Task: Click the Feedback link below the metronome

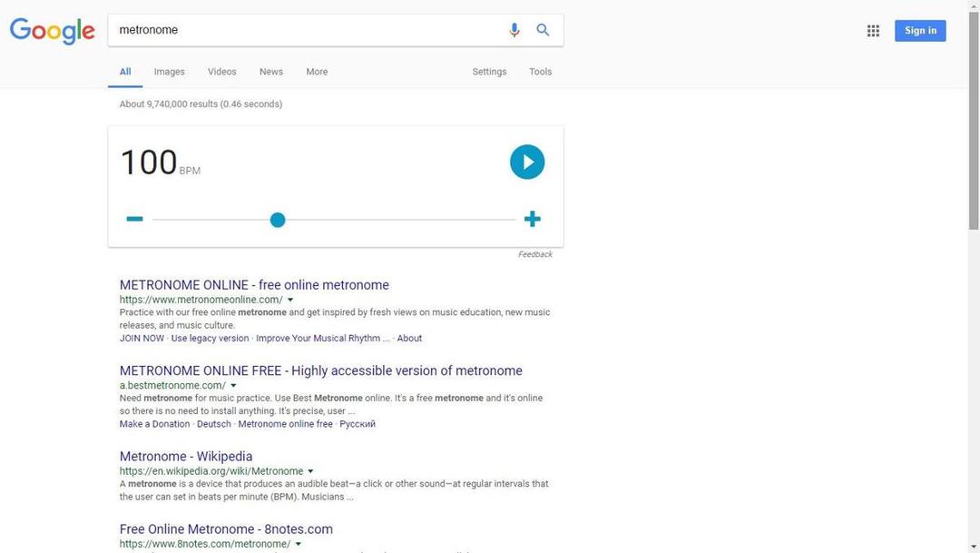Action: tap(535, 254)
